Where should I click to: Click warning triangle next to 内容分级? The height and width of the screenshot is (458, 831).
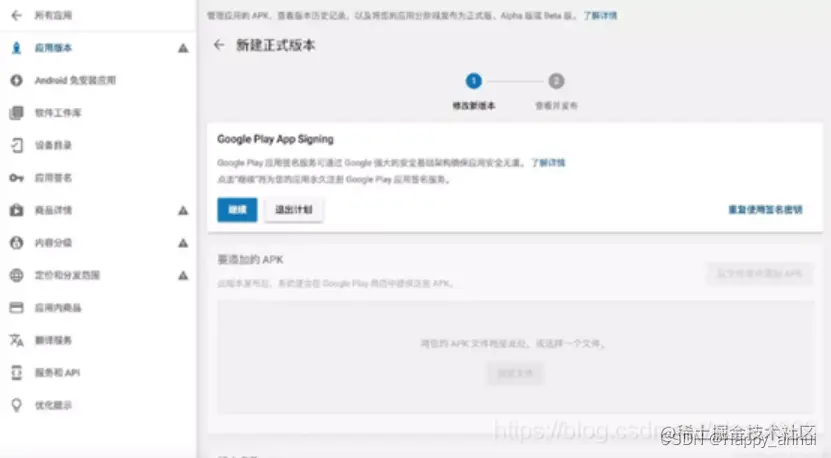[183, 243]
